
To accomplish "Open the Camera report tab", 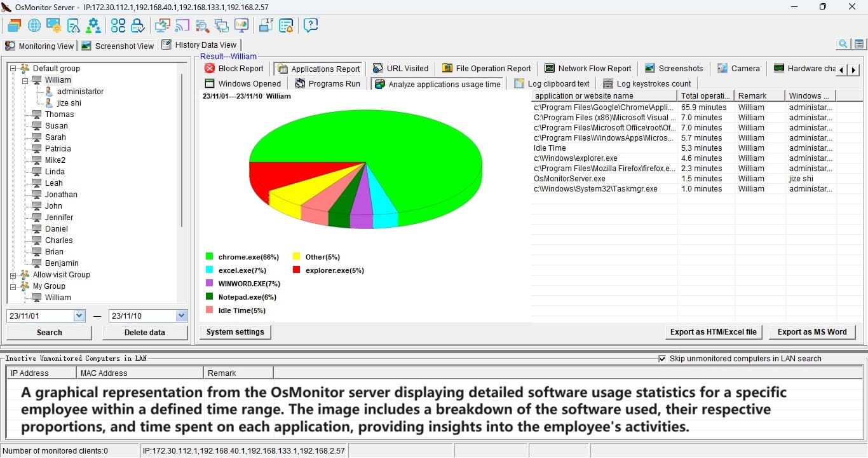I will (x=738, y=69).
